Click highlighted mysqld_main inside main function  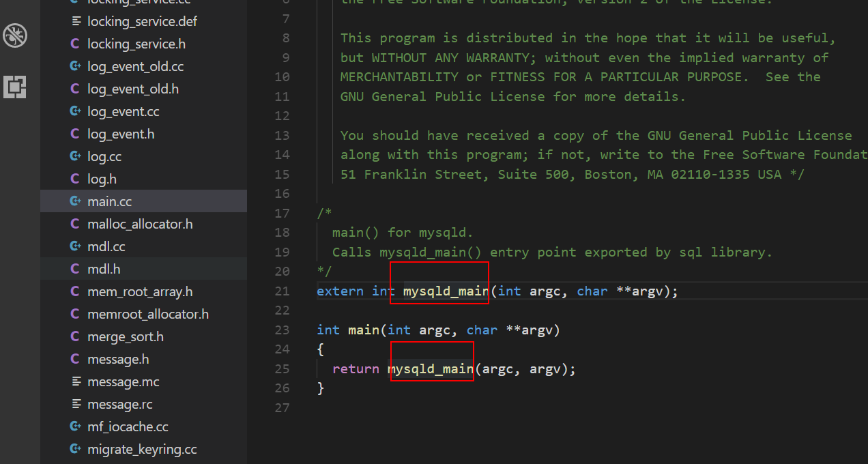point(431,368)
